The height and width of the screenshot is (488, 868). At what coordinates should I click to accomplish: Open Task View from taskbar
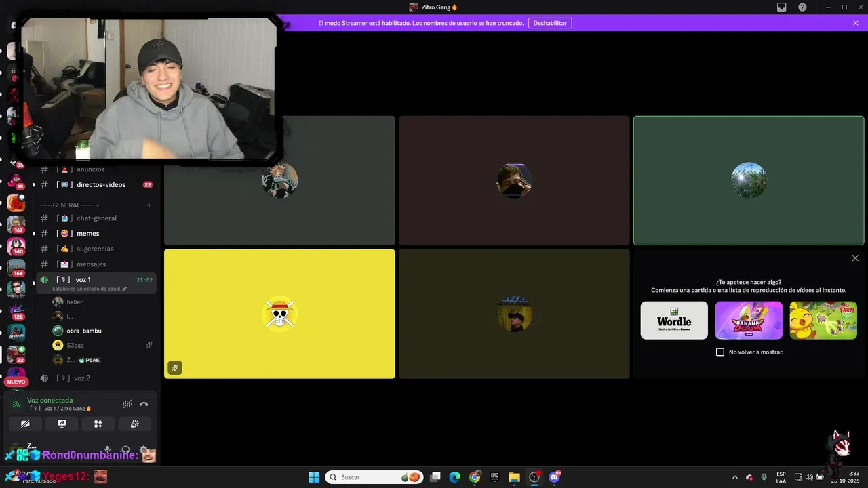tap(435, 477)
